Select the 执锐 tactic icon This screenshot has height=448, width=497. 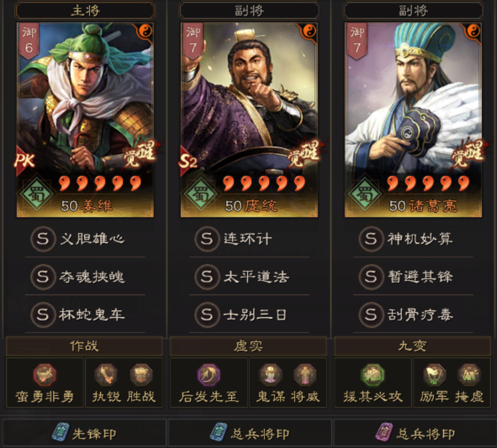coord(106,375)
